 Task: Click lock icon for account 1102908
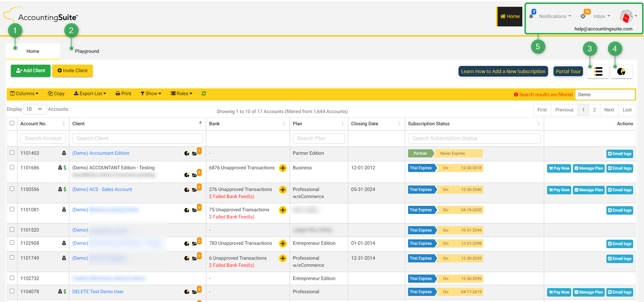[64, 243]
